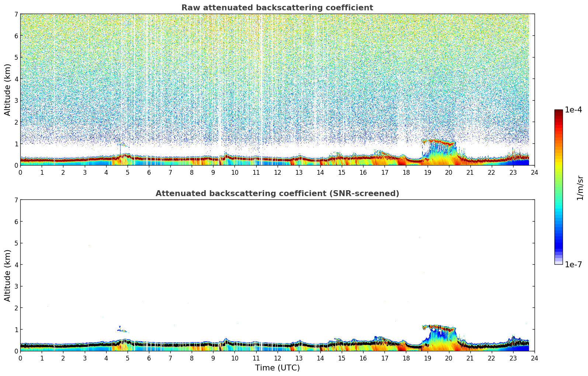Click hour 0 tick on the bottom time axis
The width and height of the screenshot is (588, 376).
20,358
